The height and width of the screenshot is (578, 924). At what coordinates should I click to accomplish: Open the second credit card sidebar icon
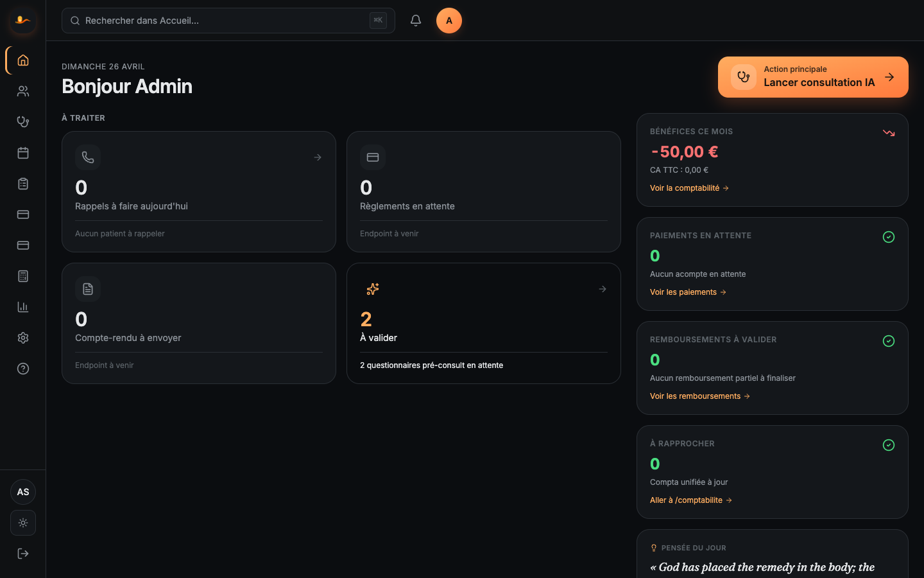23,245
